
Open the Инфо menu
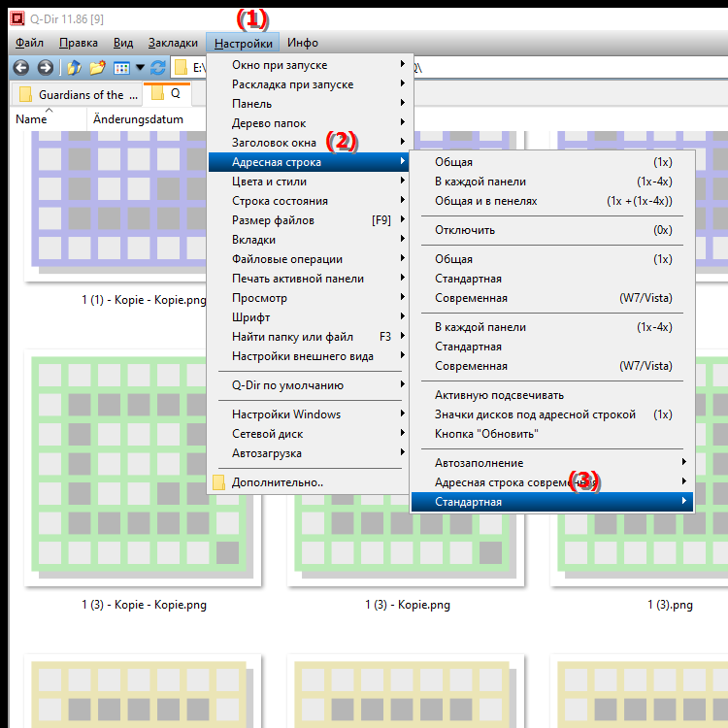pos(302,43)
